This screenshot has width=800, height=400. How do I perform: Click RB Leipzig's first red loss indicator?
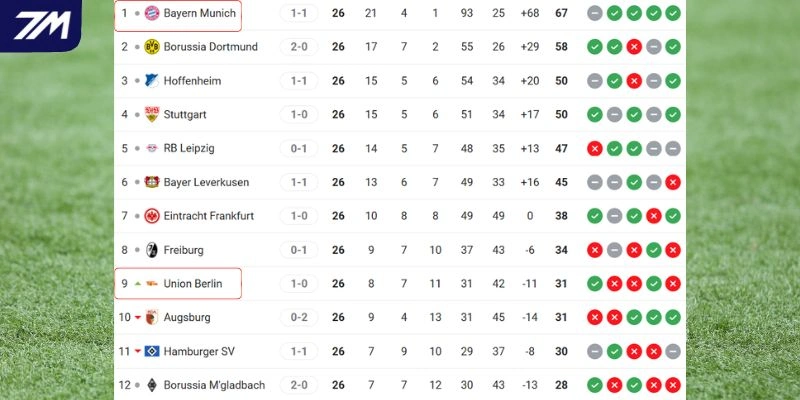coord(595,149)
